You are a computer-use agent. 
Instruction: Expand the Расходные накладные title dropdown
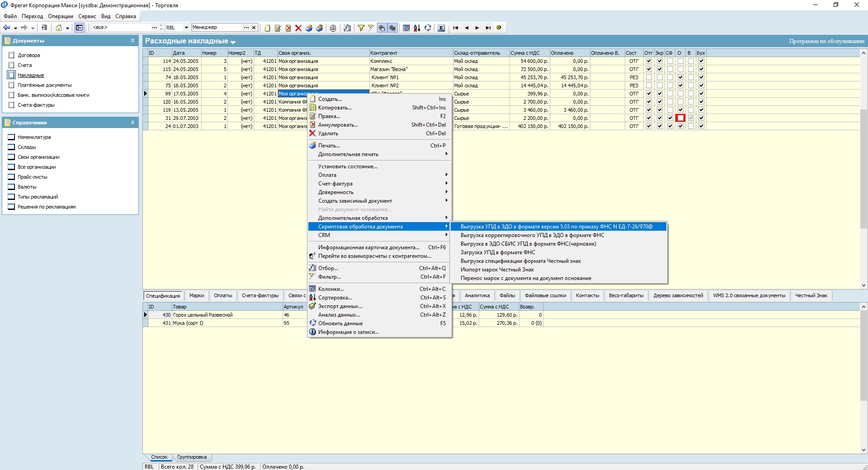pyautogui.click(x=233, y=42)
